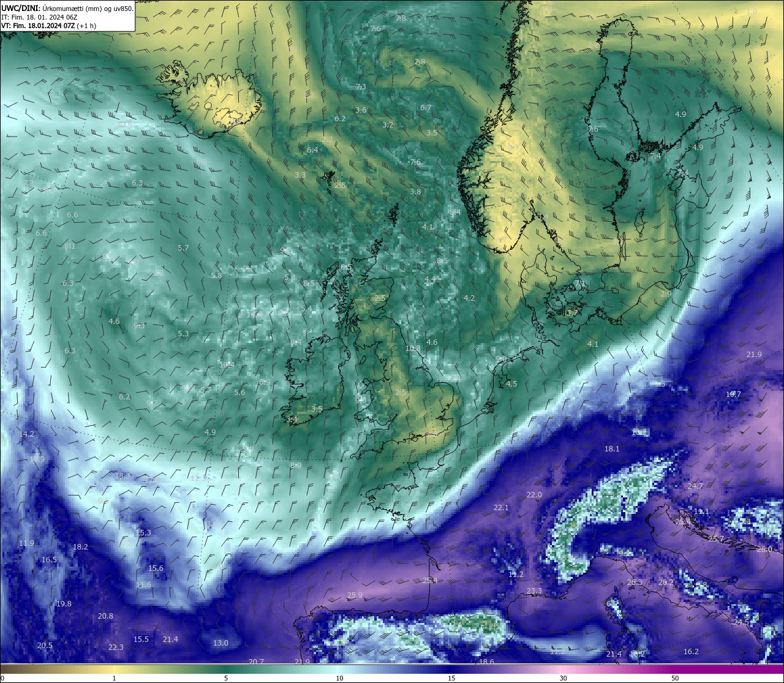Select the map value 3.8

point(415,191)
